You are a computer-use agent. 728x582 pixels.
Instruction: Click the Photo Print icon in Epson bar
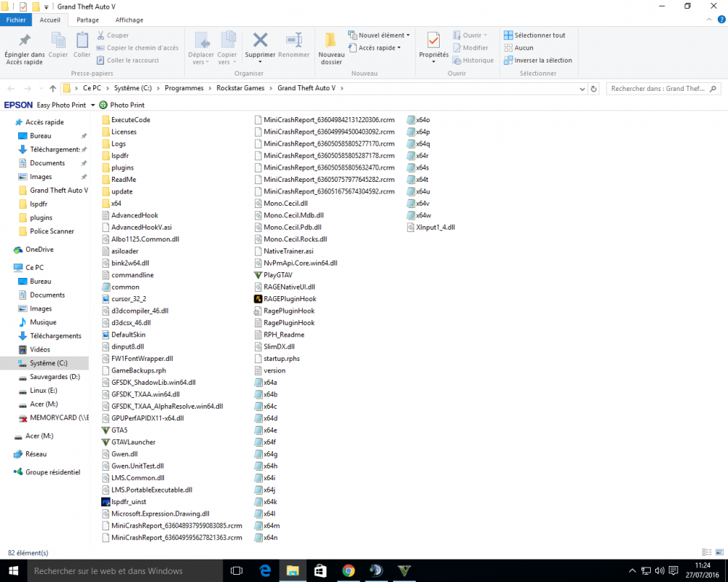[103, 105]
